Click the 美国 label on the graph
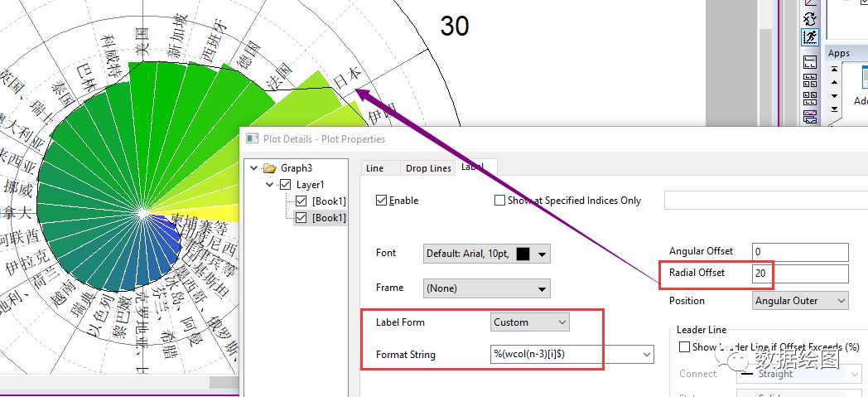The height and width of the screenshot is (397, 868). tap(143, 42)
